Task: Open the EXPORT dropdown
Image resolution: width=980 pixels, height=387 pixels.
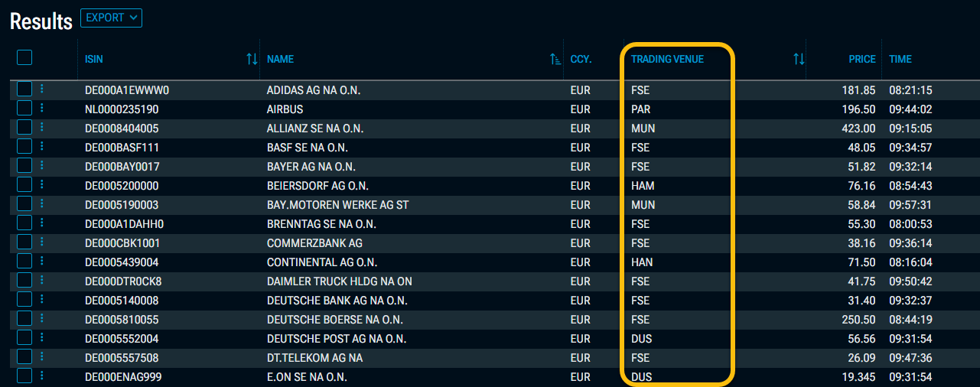Action: coord(111,18)
